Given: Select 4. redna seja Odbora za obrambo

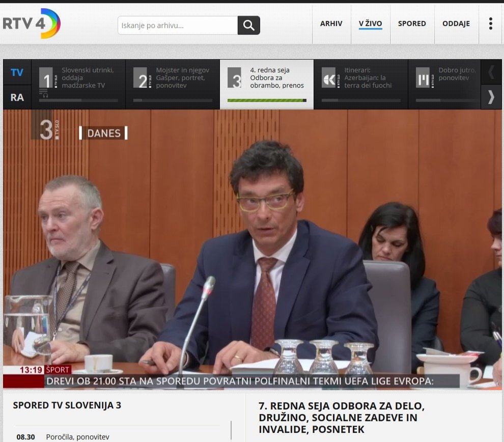Looking at the screenshot, I should click(267, 84).
